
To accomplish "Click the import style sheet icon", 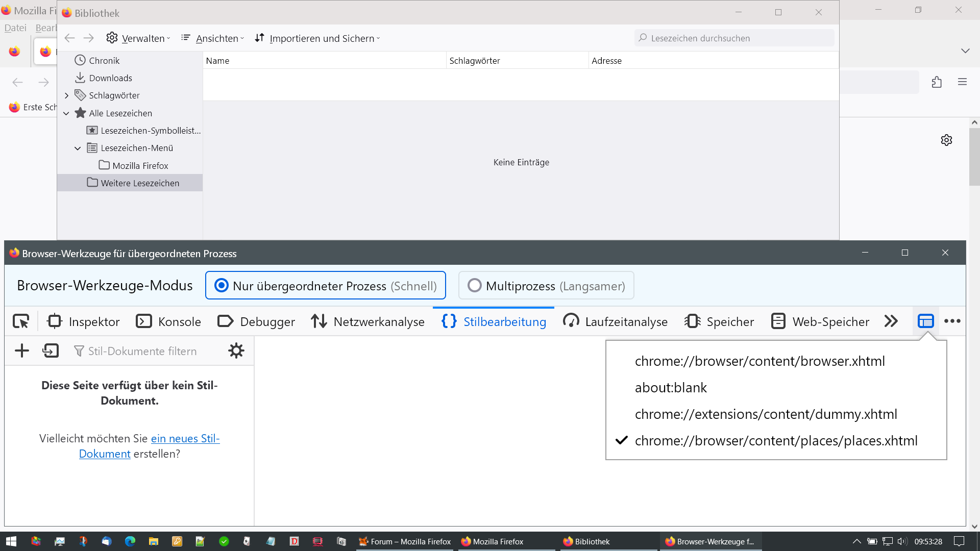I will 51,351.
